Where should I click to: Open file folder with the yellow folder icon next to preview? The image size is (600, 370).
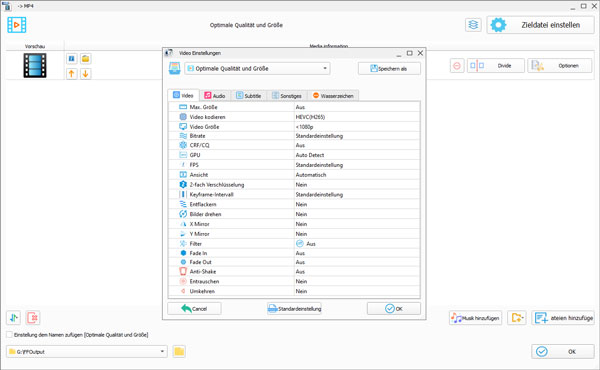[85, 59]
